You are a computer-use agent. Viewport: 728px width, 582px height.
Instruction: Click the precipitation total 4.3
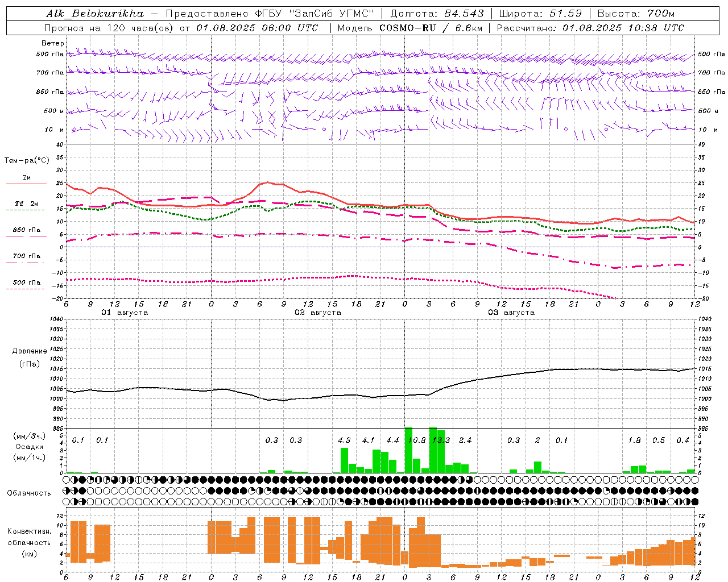click(344, 440)
